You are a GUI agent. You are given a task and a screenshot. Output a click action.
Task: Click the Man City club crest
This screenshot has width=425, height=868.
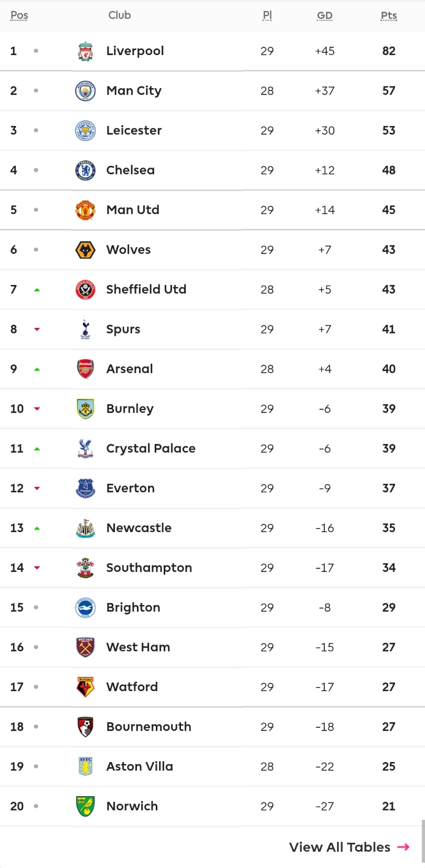(x=85, y=91)
